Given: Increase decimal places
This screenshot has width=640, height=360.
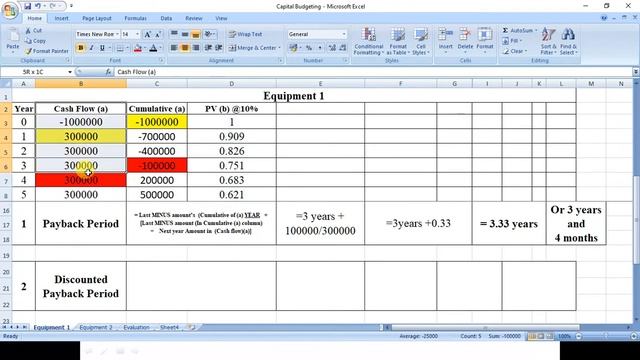Looking at the screenshot, I should point(332,48).
